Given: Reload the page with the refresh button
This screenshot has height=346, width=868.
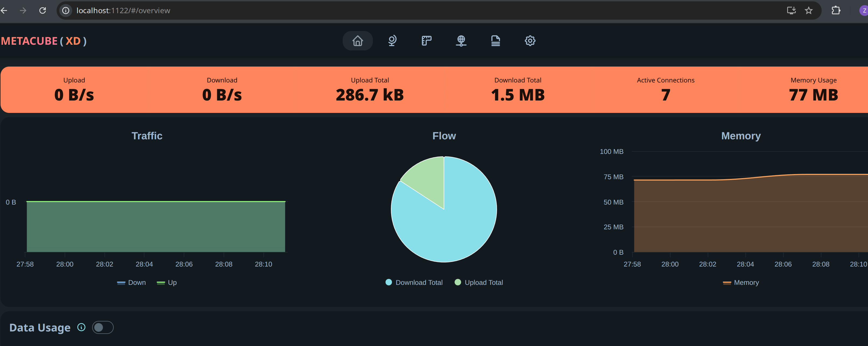Looking at the screenshot, I should [x=43, y=11].
